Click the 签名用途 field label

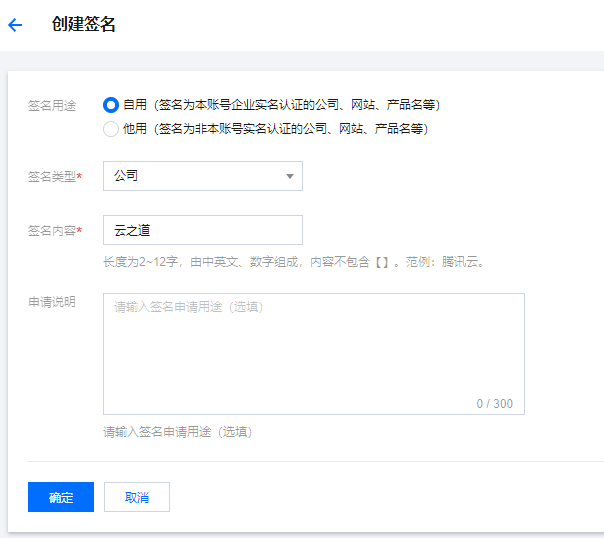tap(51, 104)
